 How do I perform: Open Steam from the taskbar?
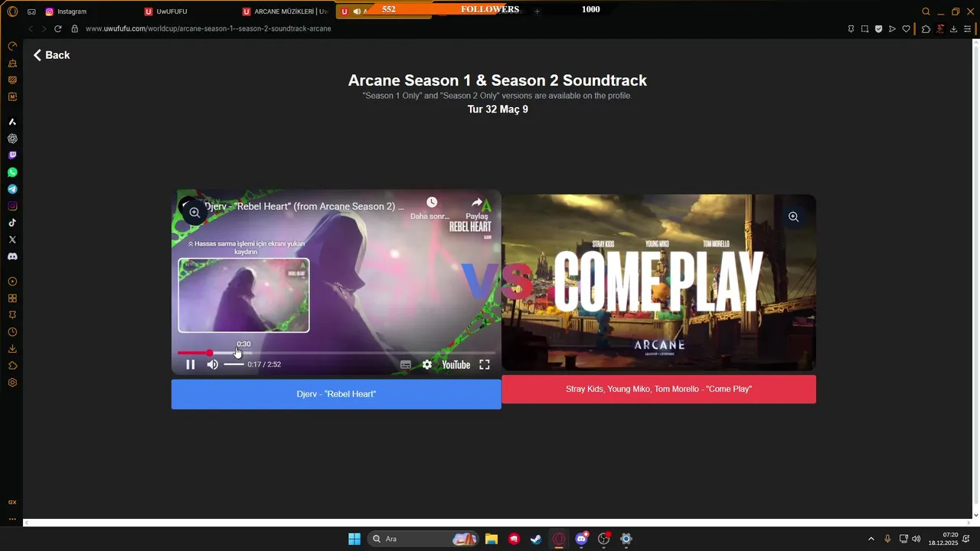pos(537,539)
